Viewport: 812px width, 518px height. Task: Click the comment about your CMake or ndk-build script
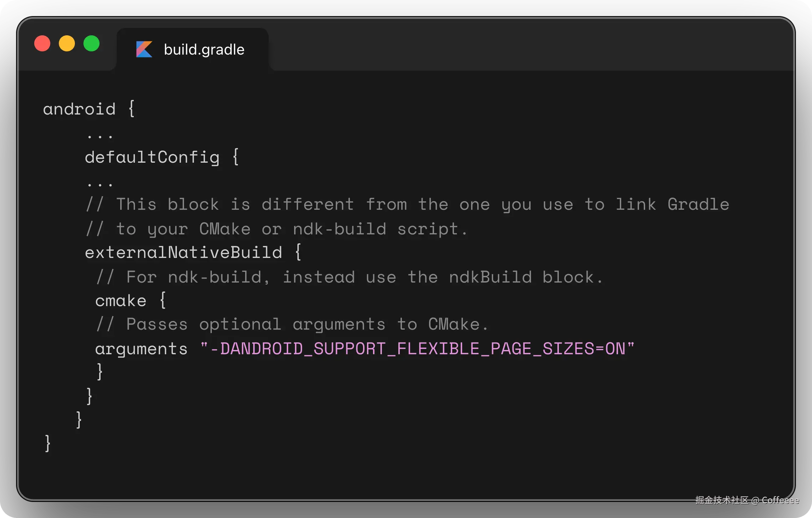pyautogui.click(x=277, y=229)
